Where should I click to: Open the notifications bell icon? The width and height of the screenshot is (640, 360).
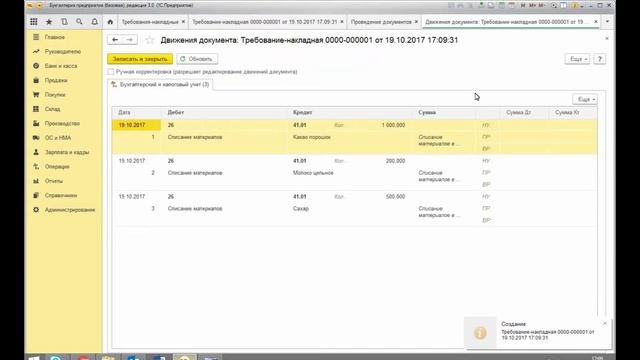click(94, 22)
